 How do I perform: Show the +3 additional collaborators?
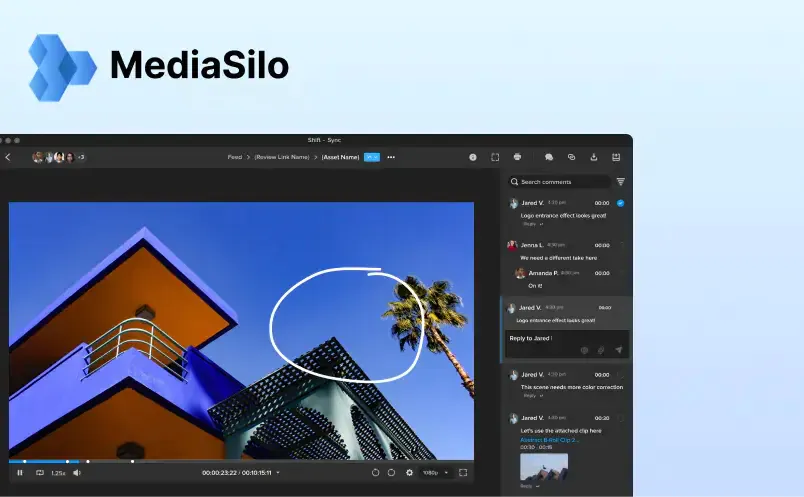coord(81,157)
